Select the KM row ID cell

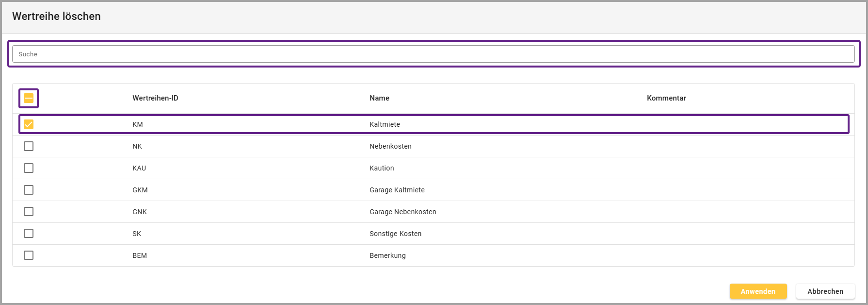pyautogui.click(x=138, y=124)
